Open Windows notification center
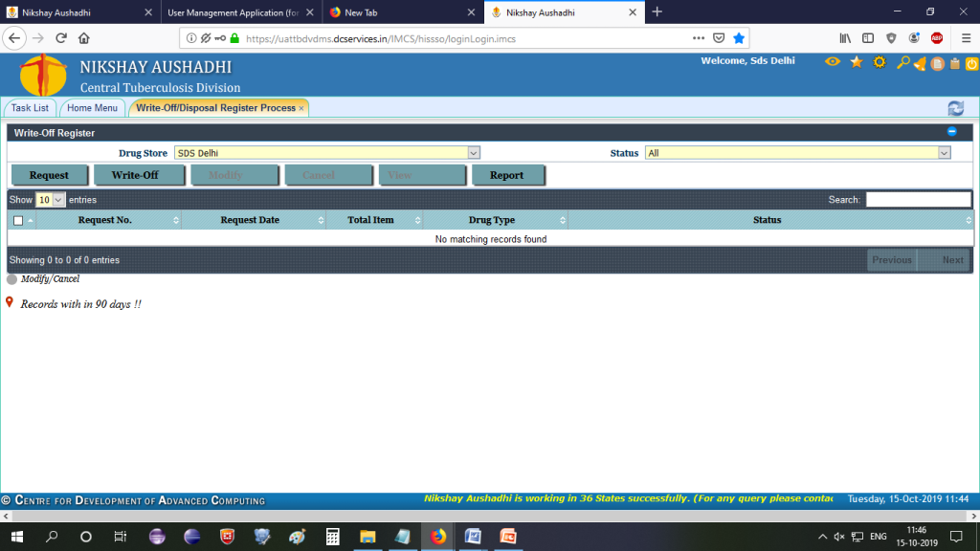 click(x=956, y=537)
